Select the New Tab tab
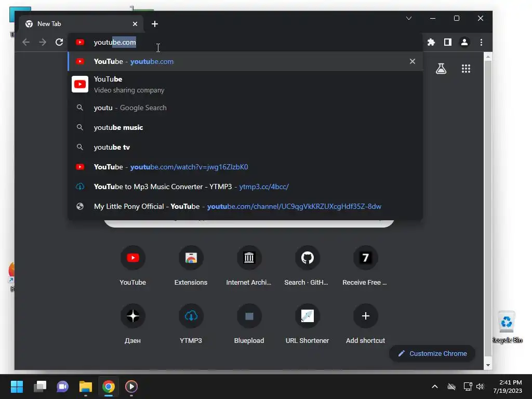 point(82,24)
